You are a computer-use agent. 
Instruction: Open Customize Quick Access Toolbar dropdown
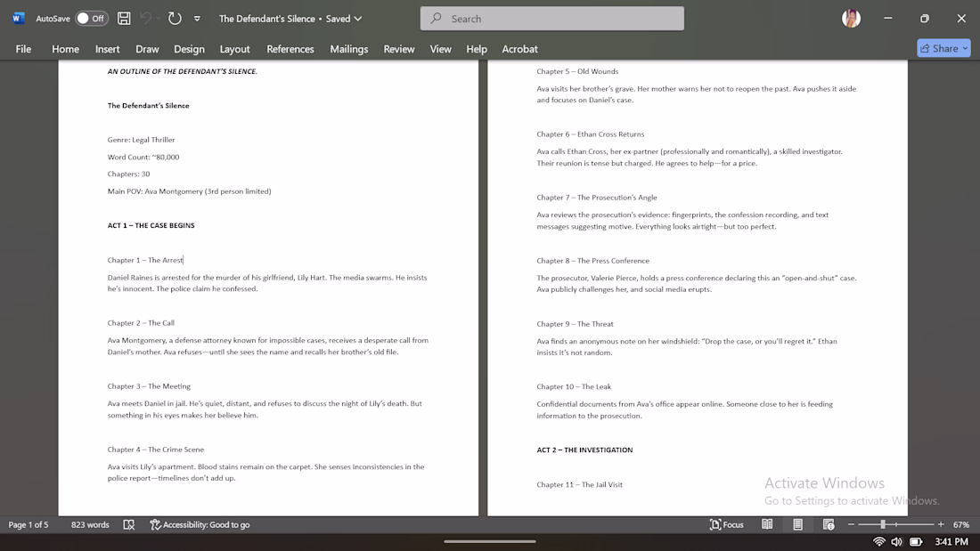tap(197, 19)
